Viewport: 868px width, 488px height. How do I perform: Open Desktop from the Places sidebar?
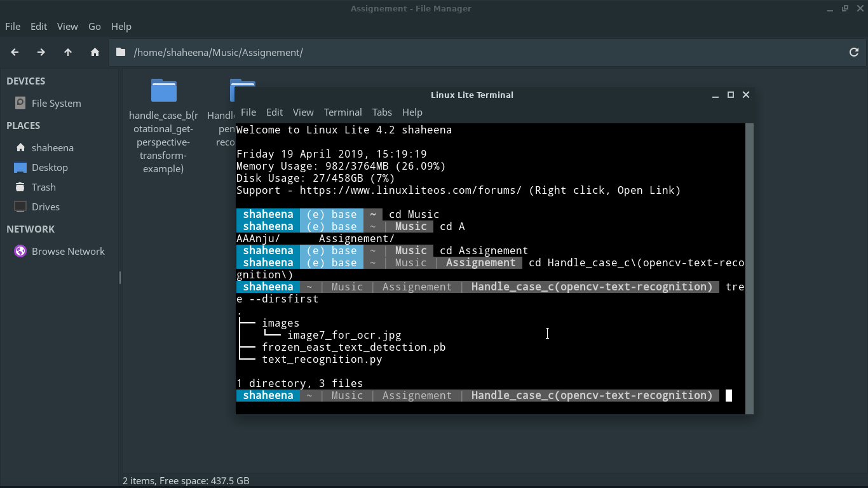coord(51,167)
